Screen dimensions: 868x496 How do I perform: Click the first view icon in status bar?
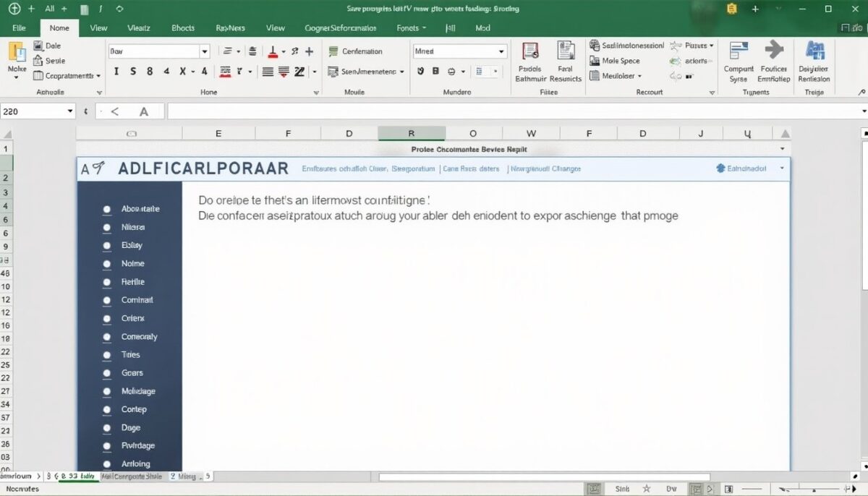coord(594,489)
